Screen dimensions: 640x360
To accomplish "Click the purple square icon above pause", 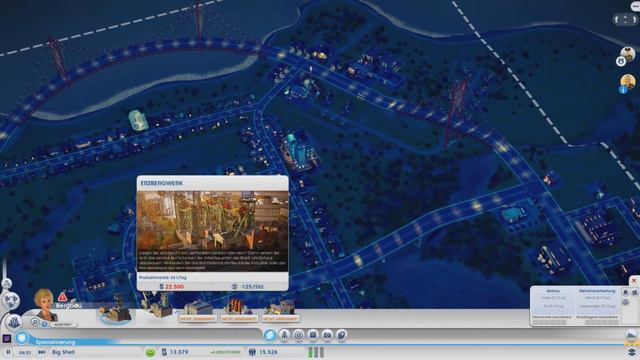I will click(x=7, y=338).
